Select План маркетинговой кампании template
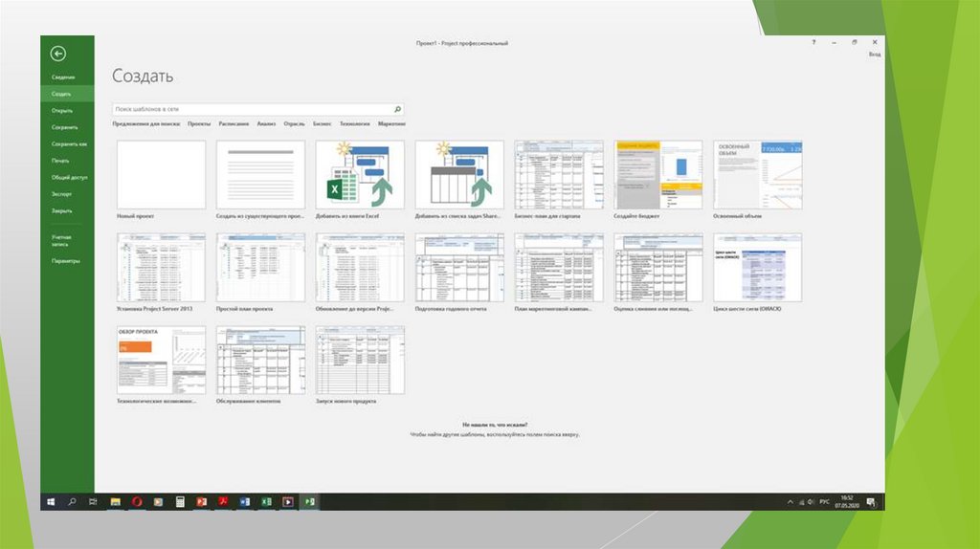This screenshot has width=980, height=549. pos(559,273)
